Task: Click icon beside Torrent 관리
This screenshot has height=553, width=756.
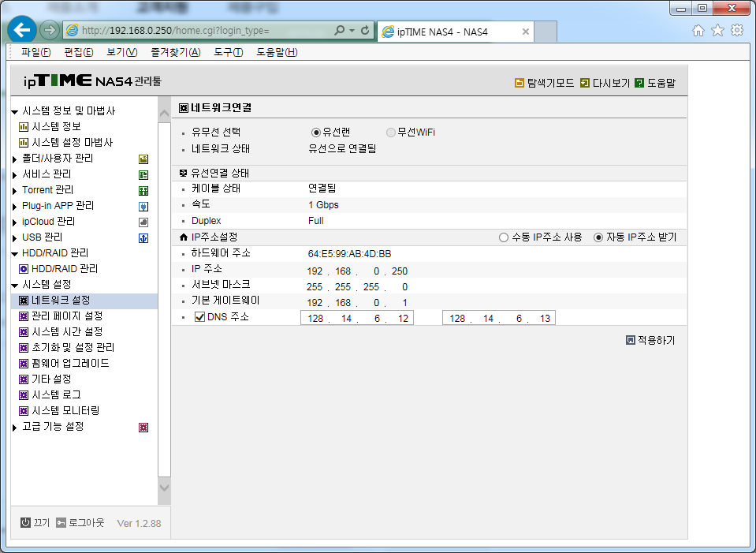Action: pyautogui.click(x=143, y=191)
